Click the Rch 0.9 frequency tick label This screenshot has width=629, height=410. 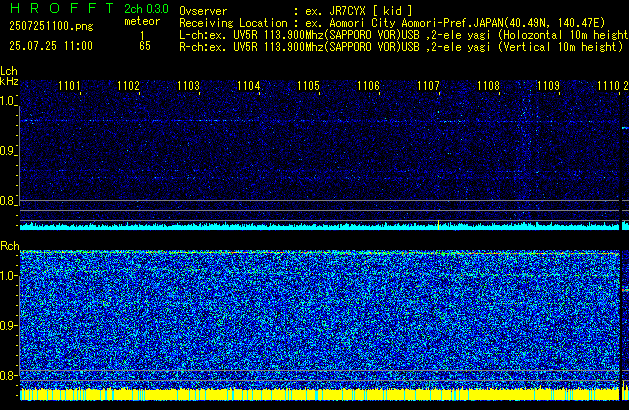(8, 325)
